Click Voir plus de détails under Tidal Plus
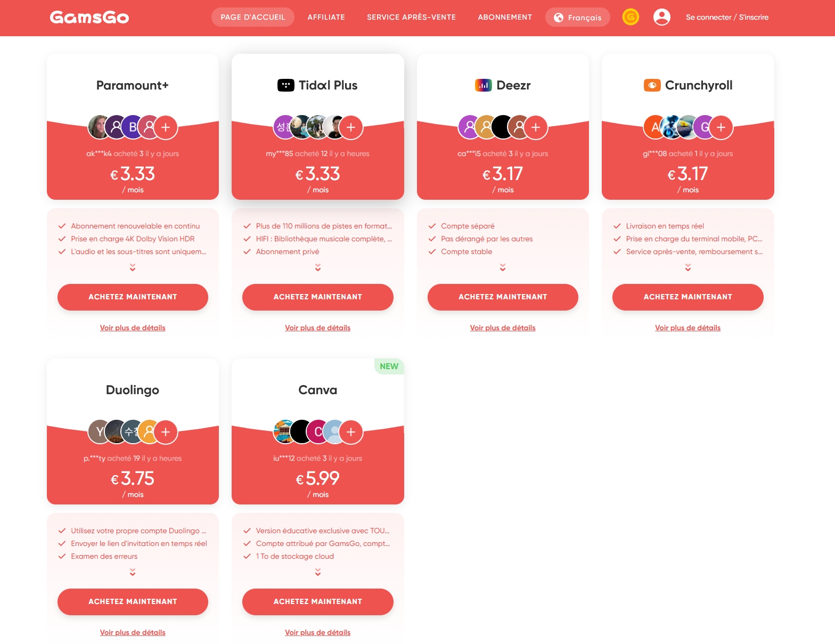The image size is (835, 644). pos(318,328)
